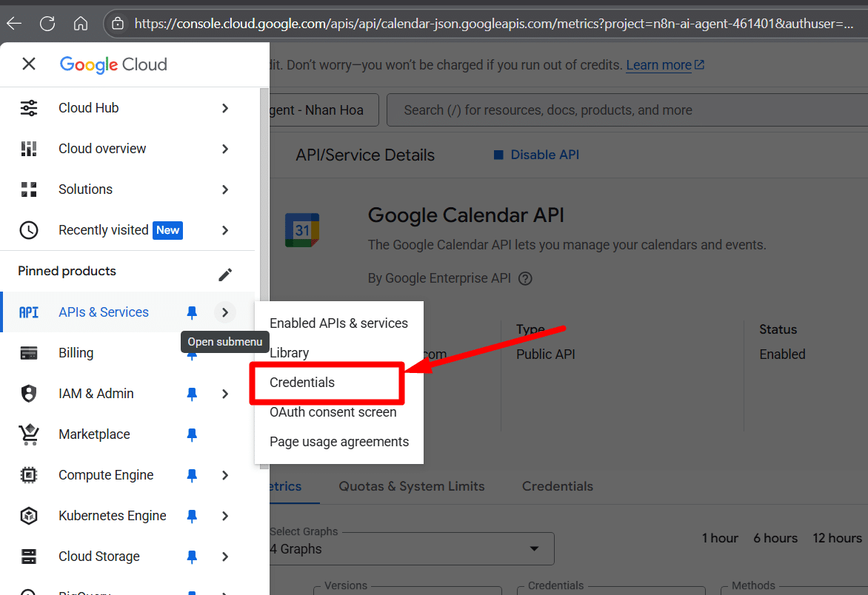Viewport: 868px width, 595px height.
Task: Unpin Compute Engine using its pin icon
Action: (x=192, y=475)
